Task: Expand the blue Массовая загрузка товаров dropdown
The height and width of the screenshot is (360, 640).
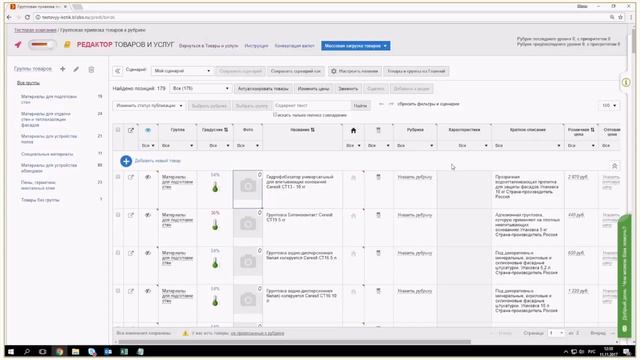Action: tap(356, 46)
